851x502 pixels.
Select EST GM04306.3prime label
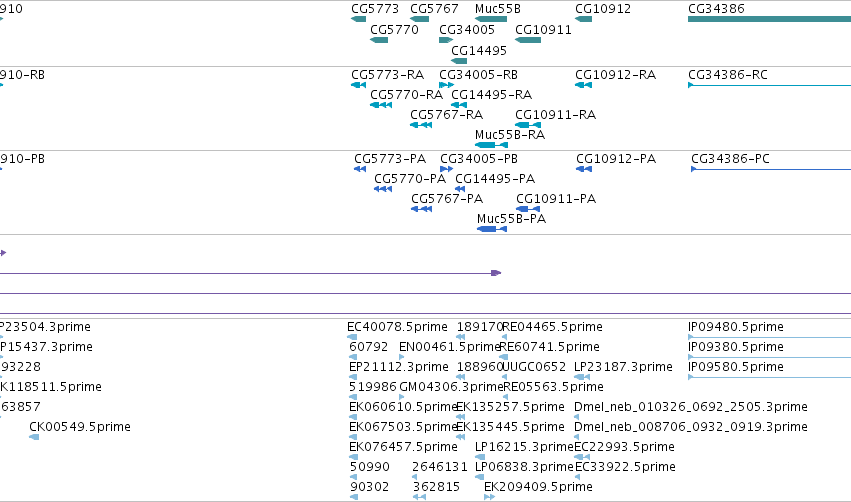pyautogui.click(x=452, y=387)
